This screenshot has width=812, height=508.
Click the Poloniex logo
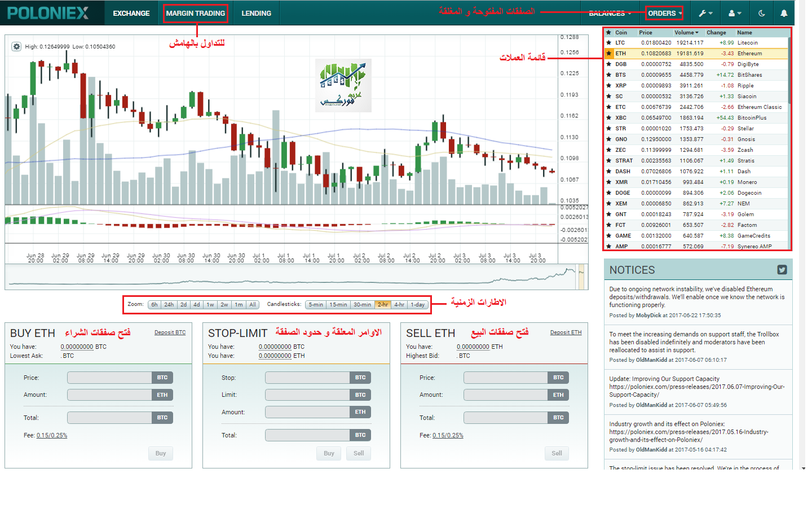click(x=48, y=12)
